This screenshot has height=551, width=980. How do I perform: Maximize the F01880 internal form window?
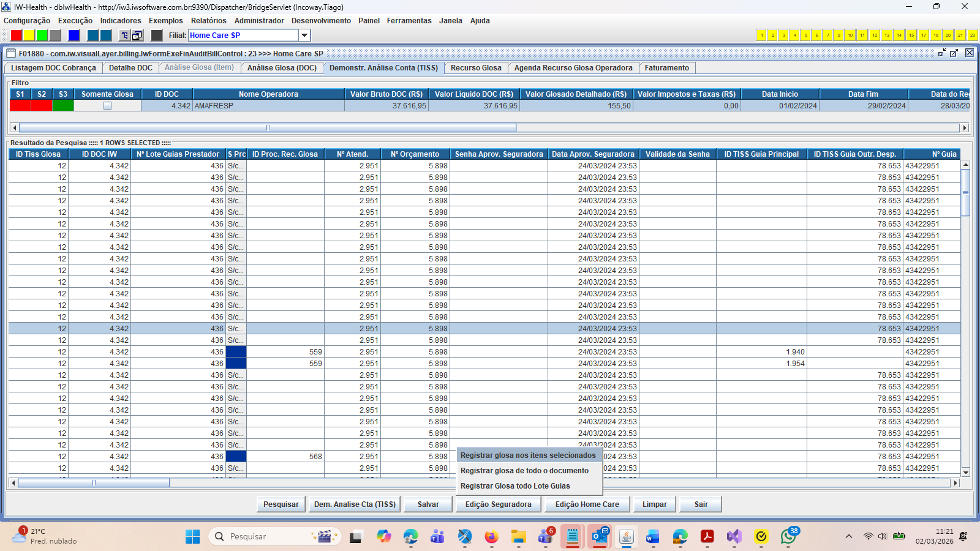954,53
